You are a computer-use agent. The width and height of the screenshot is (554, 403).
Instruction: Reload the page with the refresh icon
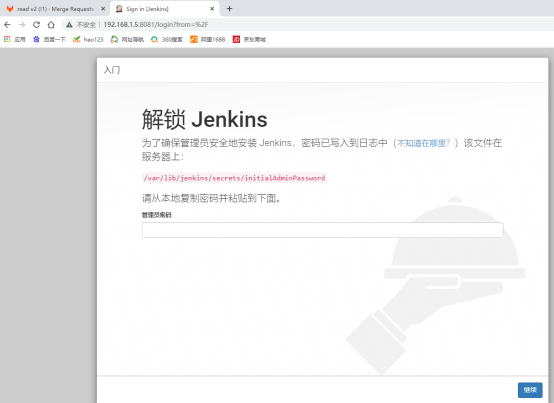click(x=36, y=24)
